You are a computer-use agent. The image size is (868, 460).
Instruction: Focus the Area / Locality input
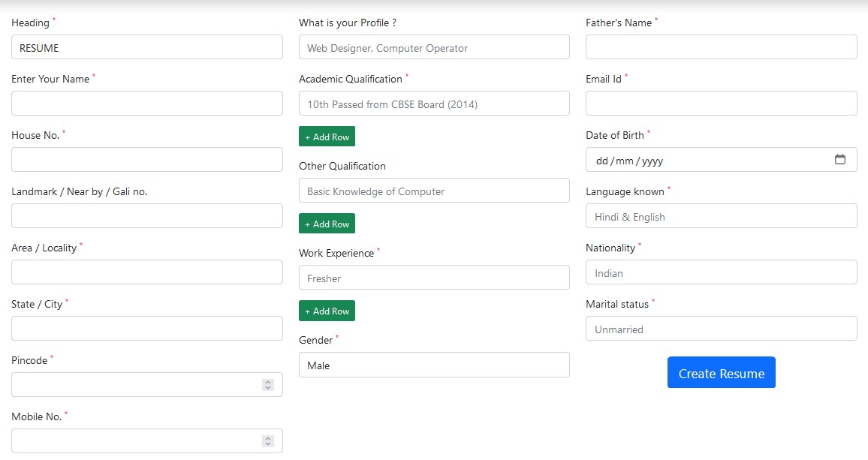(146, 272)
